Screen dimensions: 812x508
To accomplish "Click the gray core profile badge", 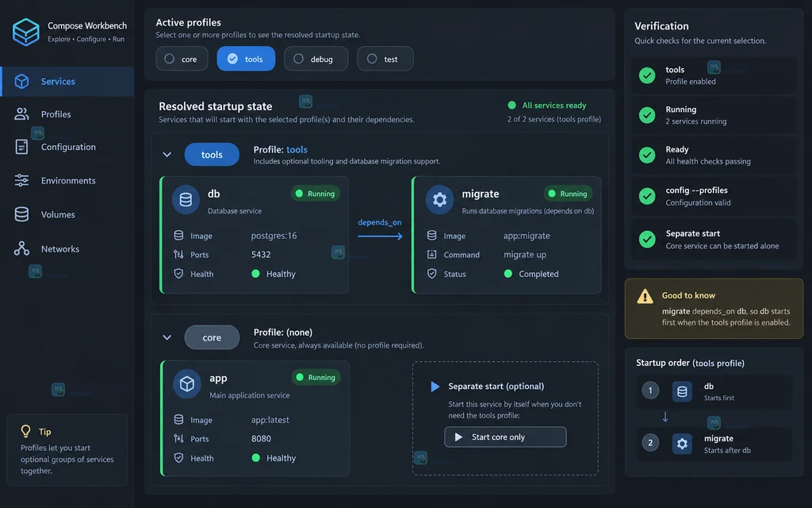I will [x=212, y=337].
